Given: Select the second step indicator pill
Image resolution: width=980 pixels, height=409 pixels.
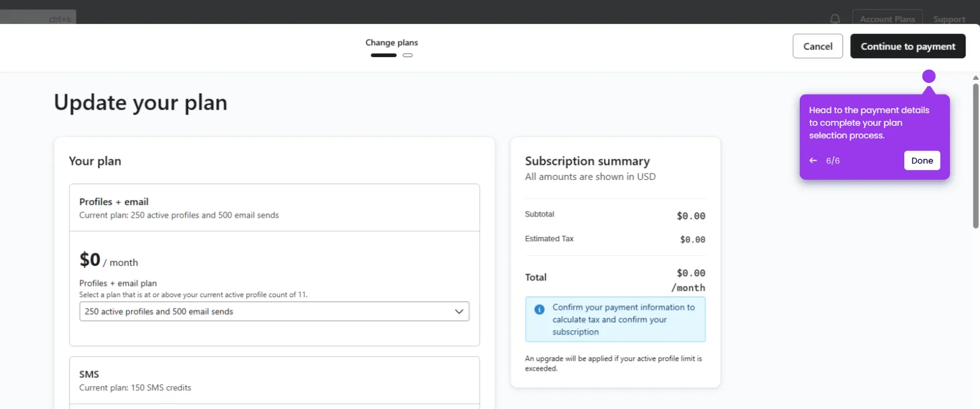Looking at the screenshot, I should pos(408,55).
